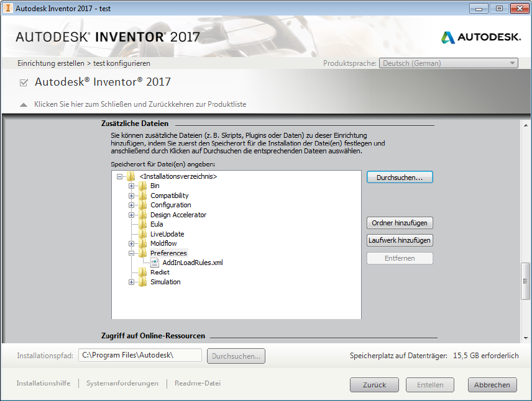Click the Autodesk logo in the header
This screenshot has width=532, height=401.
pyautogui.click(x=481, y=37)
